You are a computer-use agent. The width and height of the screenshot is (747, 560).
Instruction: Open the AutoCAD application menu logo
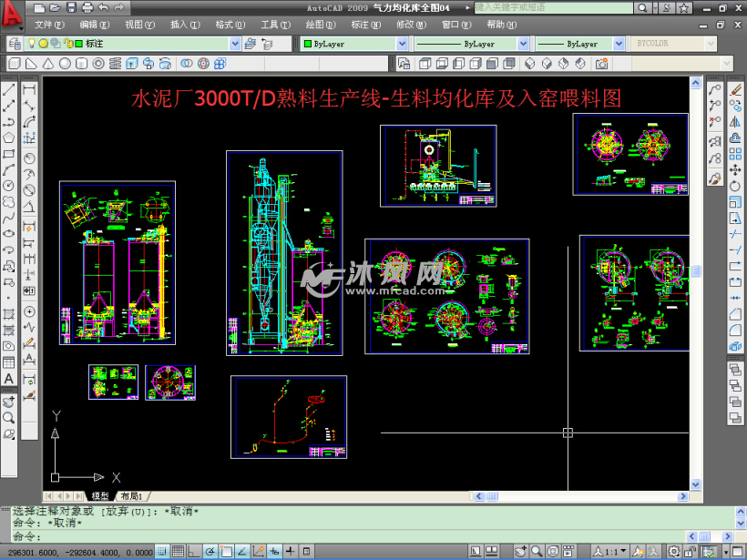pyautogui.click(x=12, y=14)
